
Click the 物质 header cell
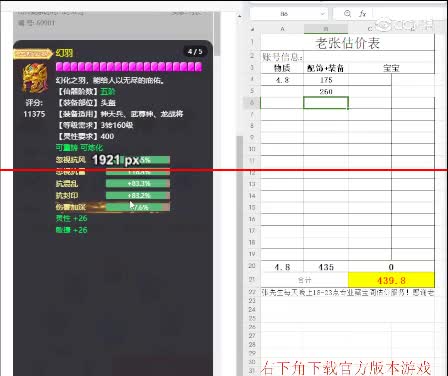(282, 68)
